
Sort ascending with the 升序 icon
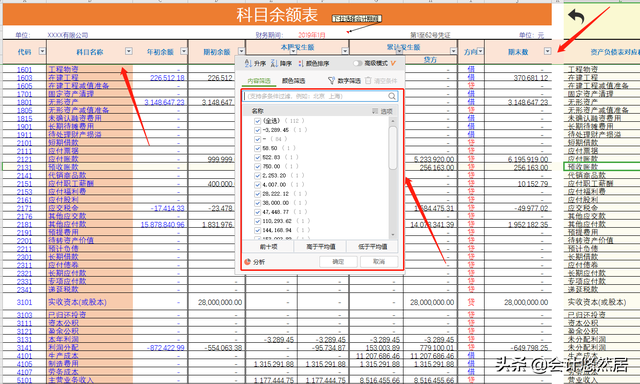click(248, 63)
